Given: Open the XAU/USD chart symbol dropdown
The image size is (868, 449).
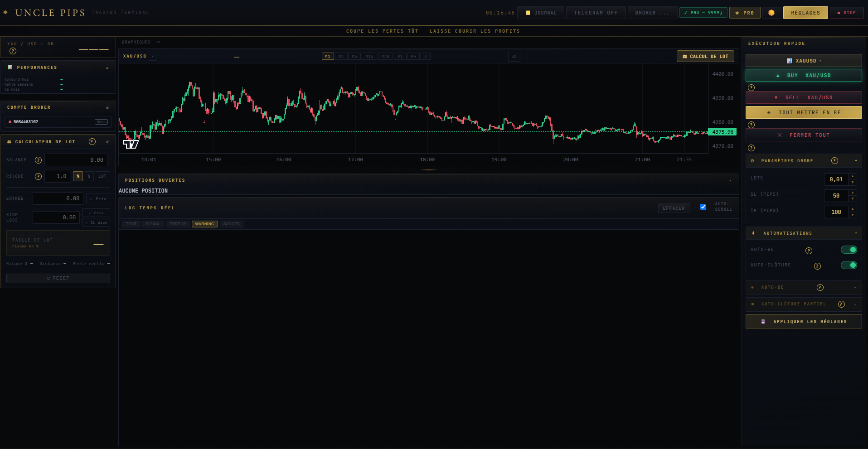Looking at the screenshot, I should [153, 56].
